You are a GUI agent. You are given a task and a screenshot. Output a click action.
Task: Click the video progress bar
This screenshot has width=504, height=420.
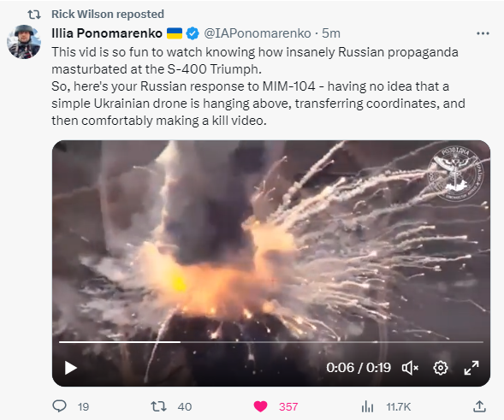(271, 342)
